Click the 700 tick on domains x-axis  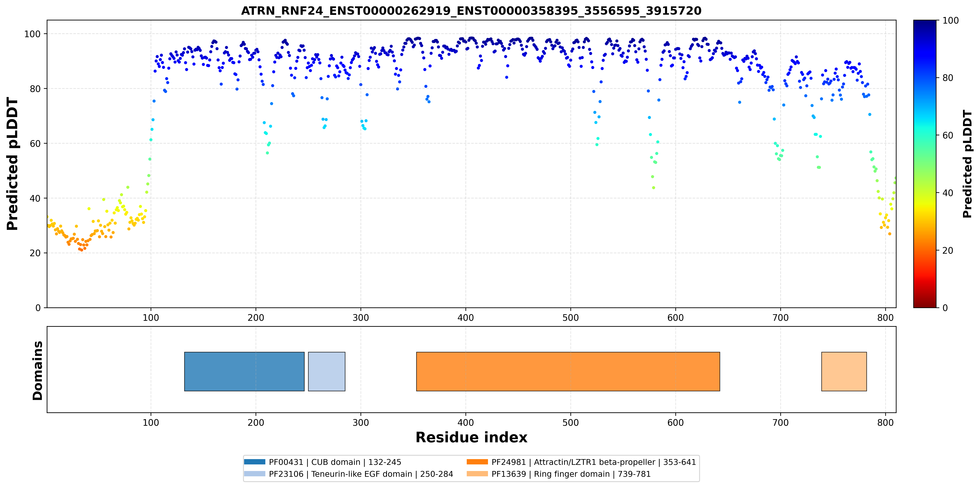click(781, 423)
